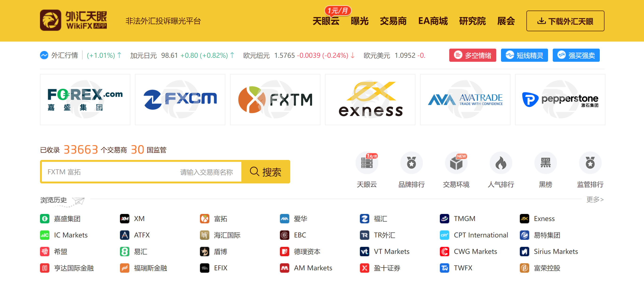Open 监管排行 medal icon
644x287 pixels.
coord(590,163)
